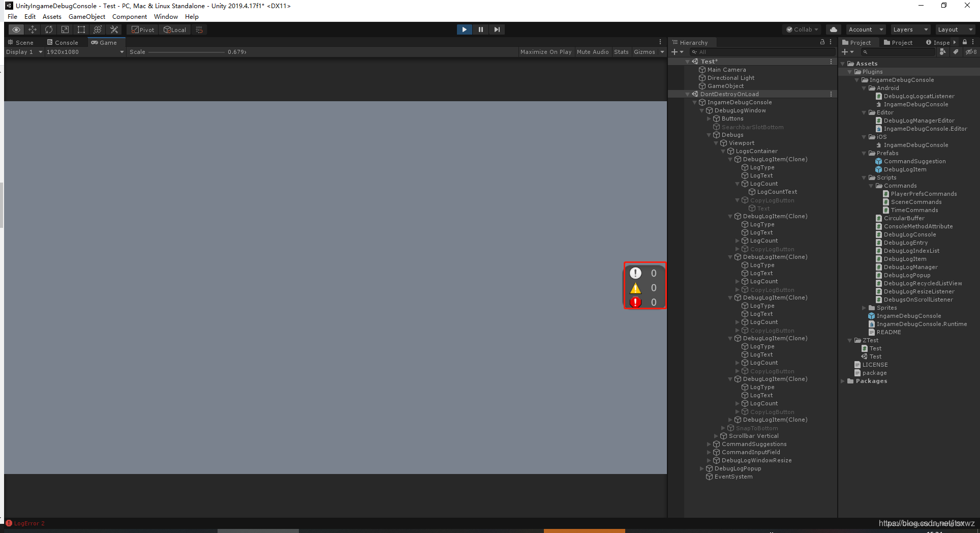Click the Game view Scale slider

tap(186, 52)
